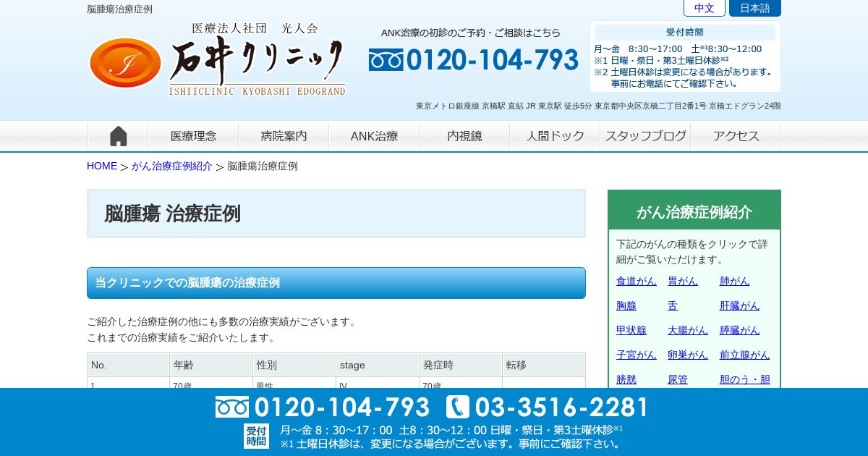Click the 脳腫瘍治療症例 breadcrumb text

tap(263, 166)
